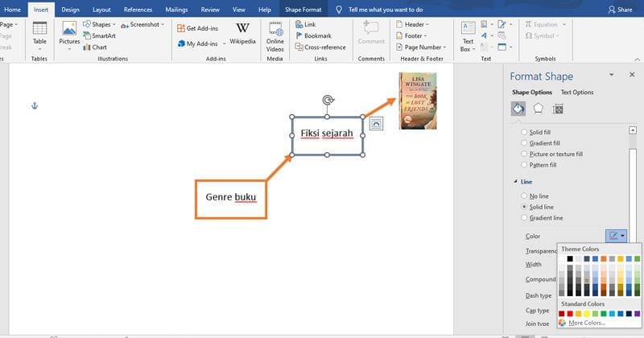
Task: Expand the Shapes dropdown
Action: [x=104, y=25]
